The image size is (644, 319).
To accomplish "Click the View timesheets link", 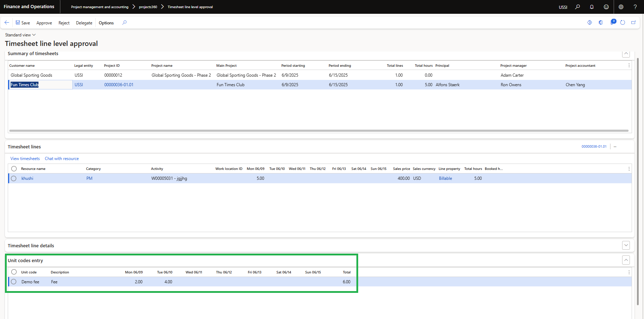I will 25,159.
